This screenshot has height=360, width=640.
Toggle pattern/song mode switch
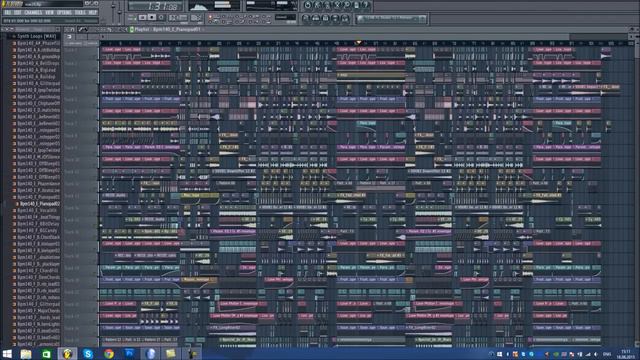coord(132,18)
